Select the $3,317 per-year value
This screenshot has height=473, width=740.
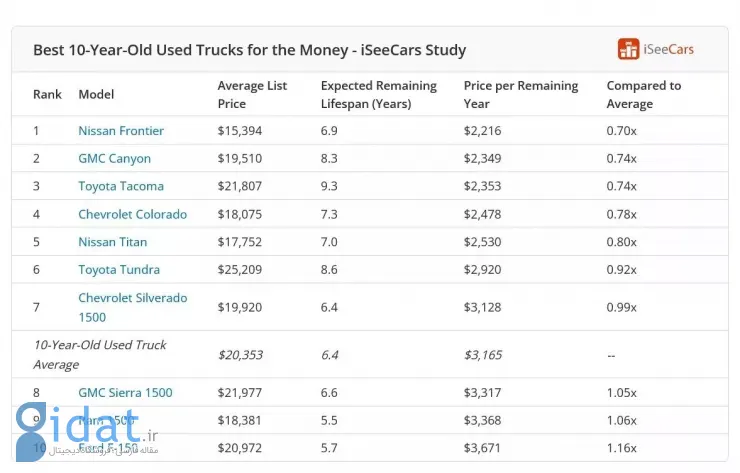(482, 392)
